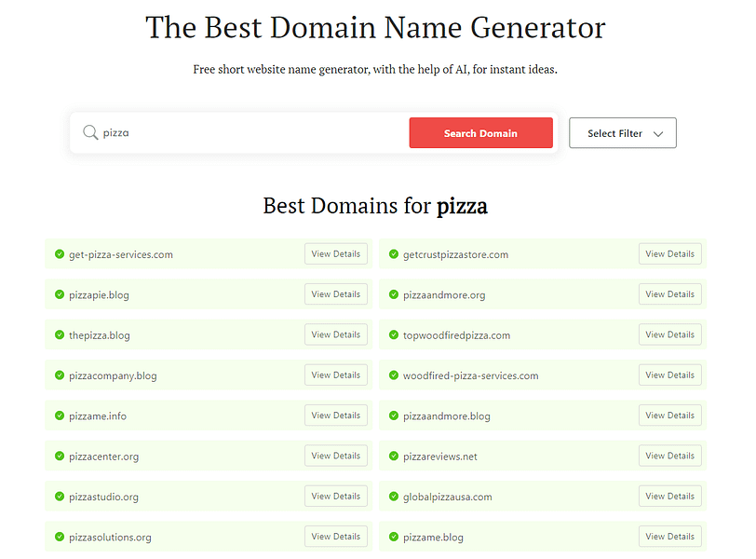This screenshot has width=756, height=559.
Task: Click the magnifying glass search icon
Action: (x=88, y=132)
